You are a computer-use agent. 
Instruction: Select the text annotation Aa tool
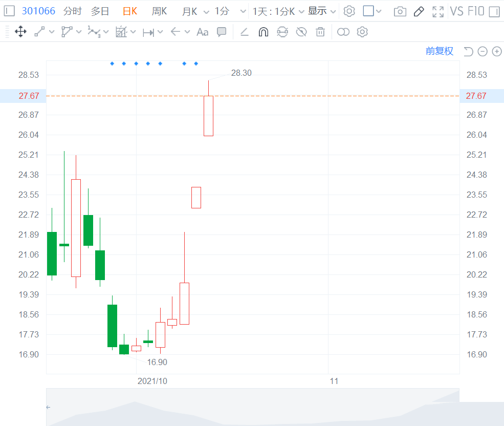[x=203, y=32]
